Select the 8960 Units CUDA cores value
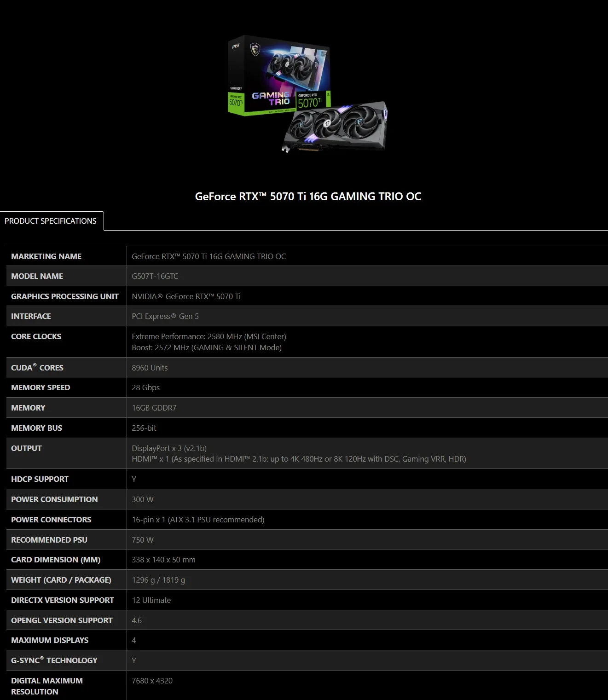This screenshot has height=700, width=608. (150, 368)
